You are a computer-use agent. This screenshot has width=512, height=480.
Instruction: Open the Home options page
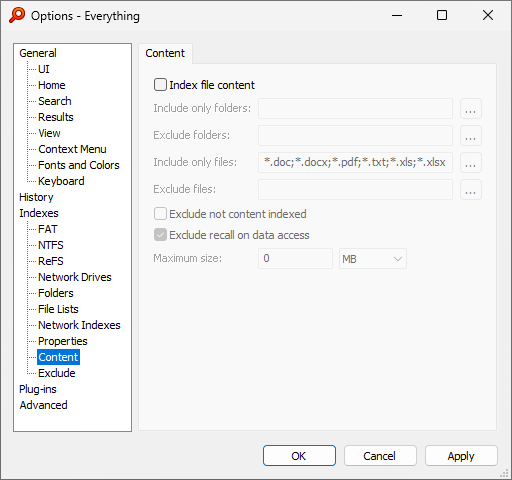pyautogui.click(x=52, y=85)
